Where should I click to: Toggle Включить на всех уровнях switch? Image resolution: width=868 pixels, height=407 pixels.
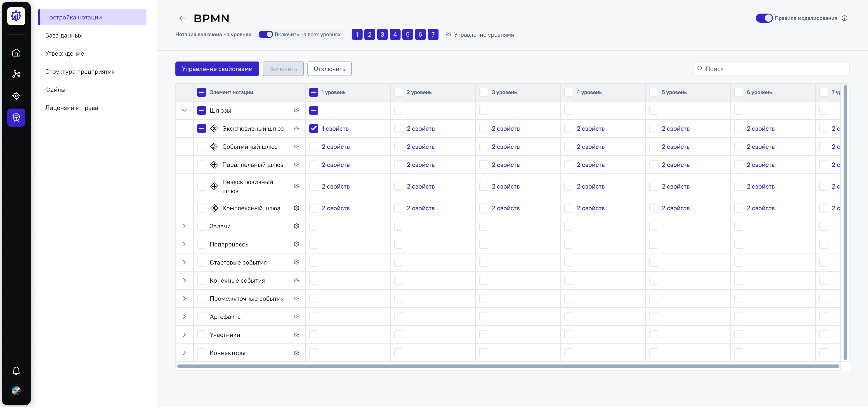266,34
